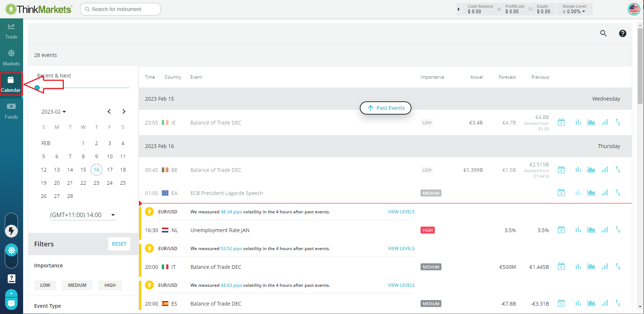This screenshot has width=644, height=314.
Task: Open area chart for NL Unemployment Rate
Action: click(592, 230)
